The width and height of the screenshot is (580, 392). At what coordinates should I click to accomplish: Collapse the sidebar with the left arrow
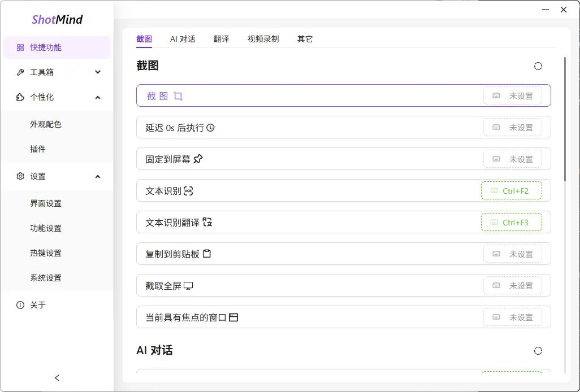[x=57, y=377]
